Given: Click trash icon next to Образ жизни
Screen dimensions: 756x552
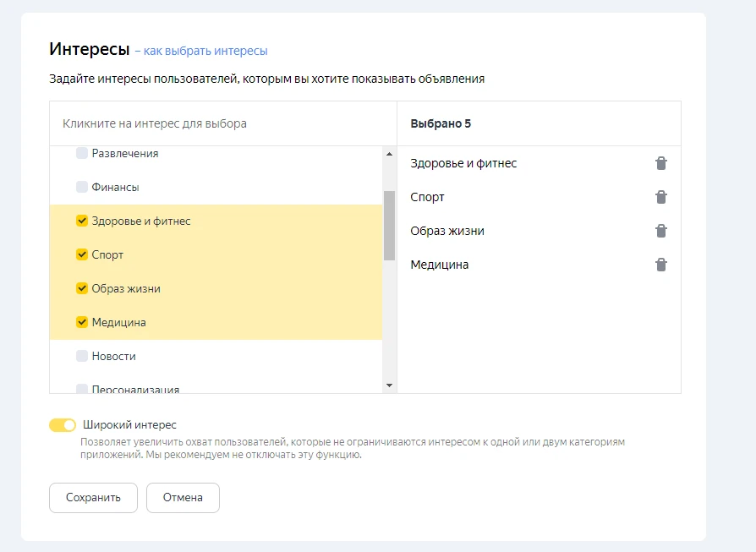Looking at the screenshot, I should 661,231.
